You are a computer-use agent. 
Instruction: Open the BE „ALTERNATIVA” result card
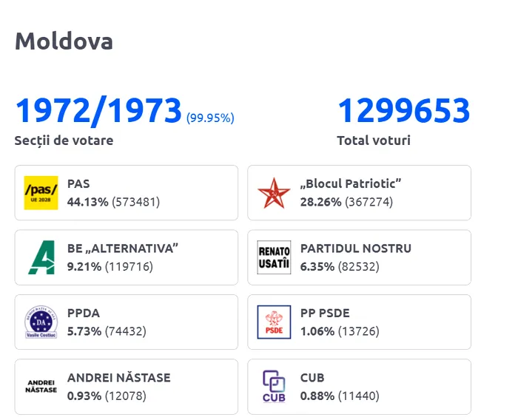pyautogui.click(x=126, y=257)
